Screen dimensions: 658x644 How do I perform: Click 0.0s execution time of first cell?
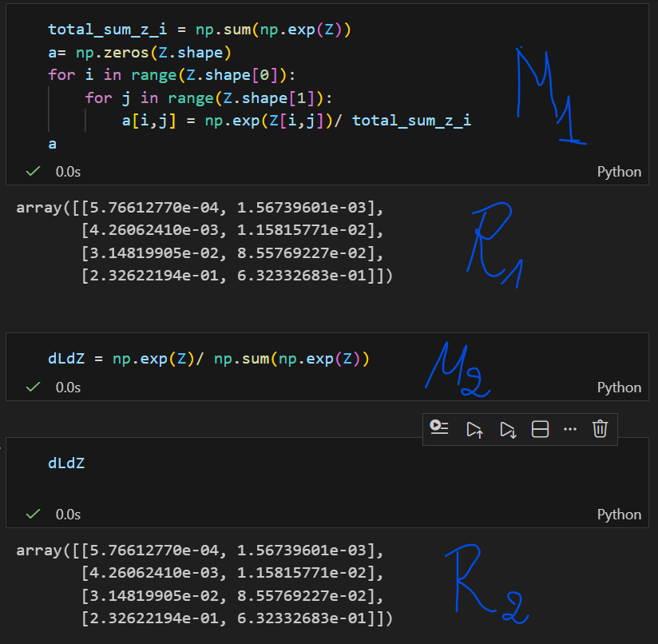(68, 172)
